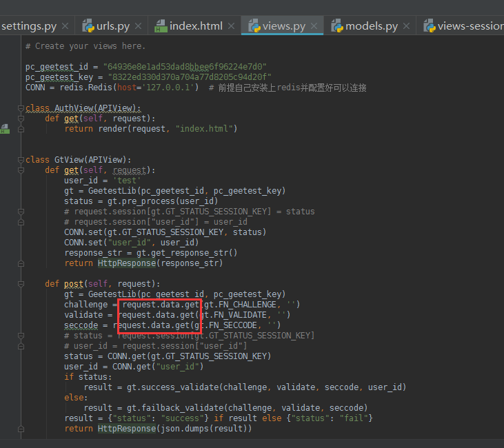Click status = CONN.get(gt.GT_STATUS_SESSION_KEY) line
The height and width of the screenshot is (448, 504).
[x=168, y=356]
